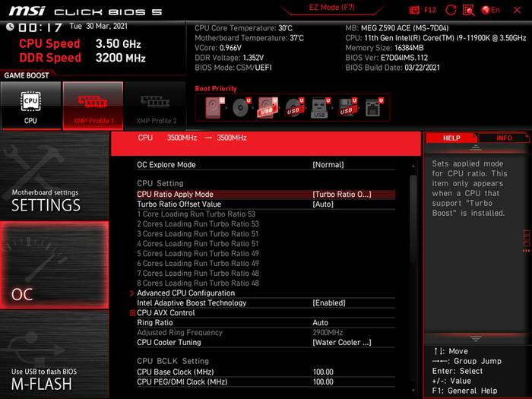Open the M-FLASH BIOS flashing section
This screenshot has width=532, height=399.
(x=55, y=355)
